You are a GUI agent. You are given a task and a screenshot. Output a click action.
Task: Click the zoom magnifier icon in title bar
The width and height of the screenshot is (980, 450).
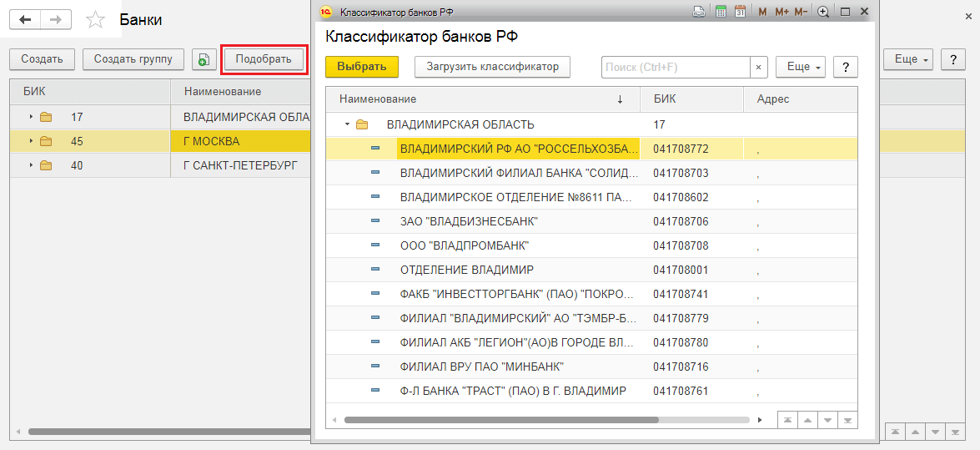tap(824, 11)
